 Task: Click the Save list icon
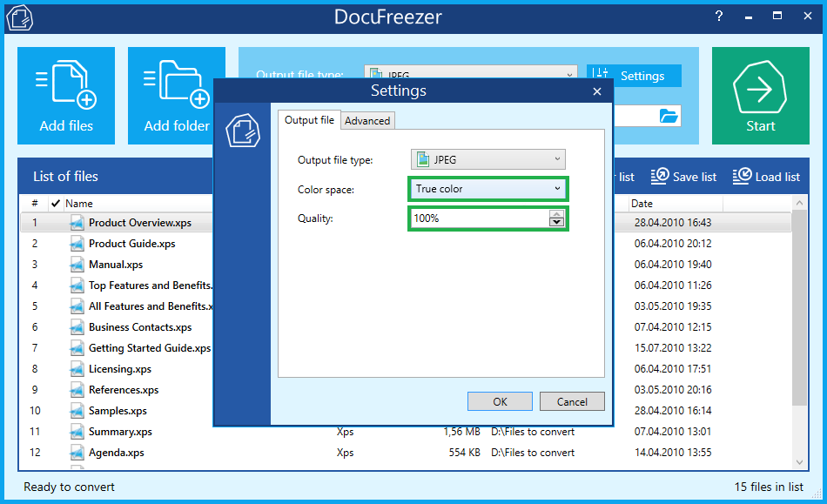659,176
